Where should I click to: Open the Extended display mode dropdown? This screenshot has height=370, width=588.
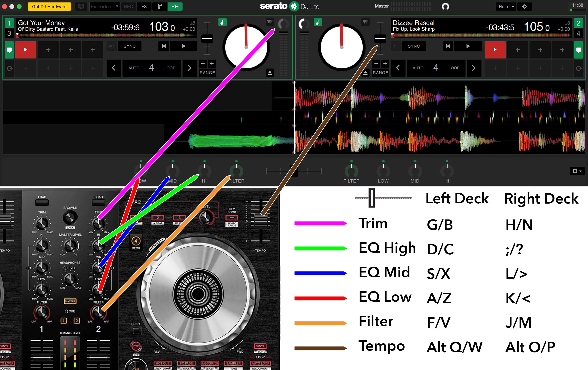tap(104, 7)
